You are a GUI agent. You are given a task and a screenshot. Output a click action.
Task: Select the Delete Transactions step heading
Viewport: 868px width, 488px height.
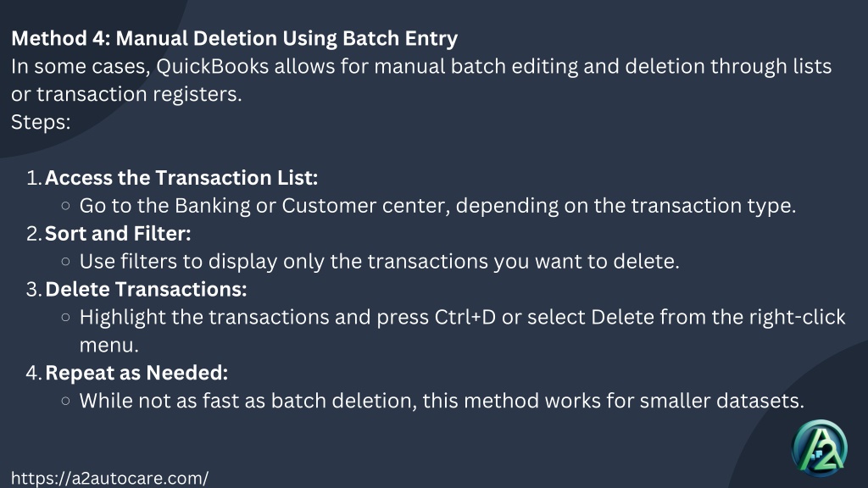pos(146,290)
